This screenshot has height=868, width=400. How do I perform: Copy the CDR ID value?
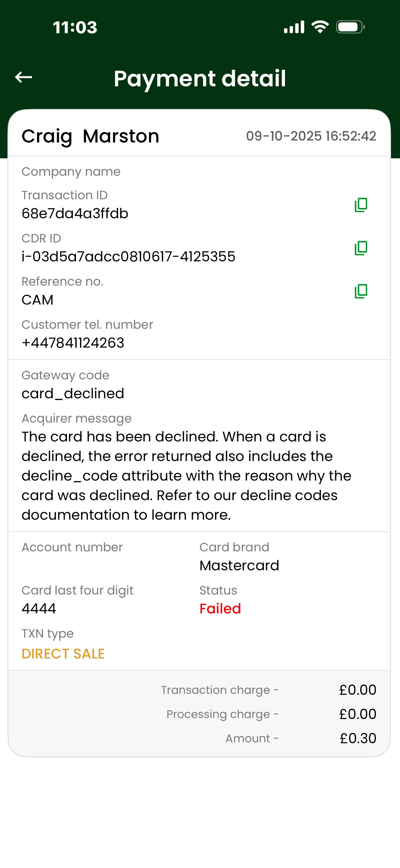pyautogui.click(x=361, y=248)
